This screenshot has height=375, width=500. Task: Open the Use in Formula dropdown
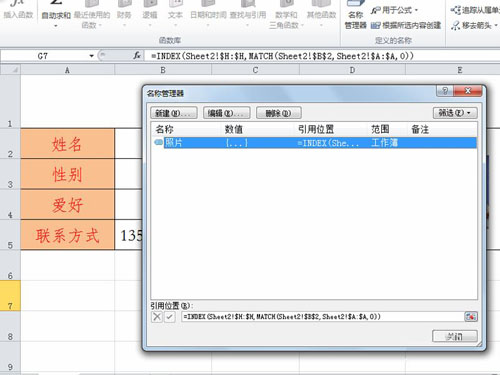click(394, 10)
